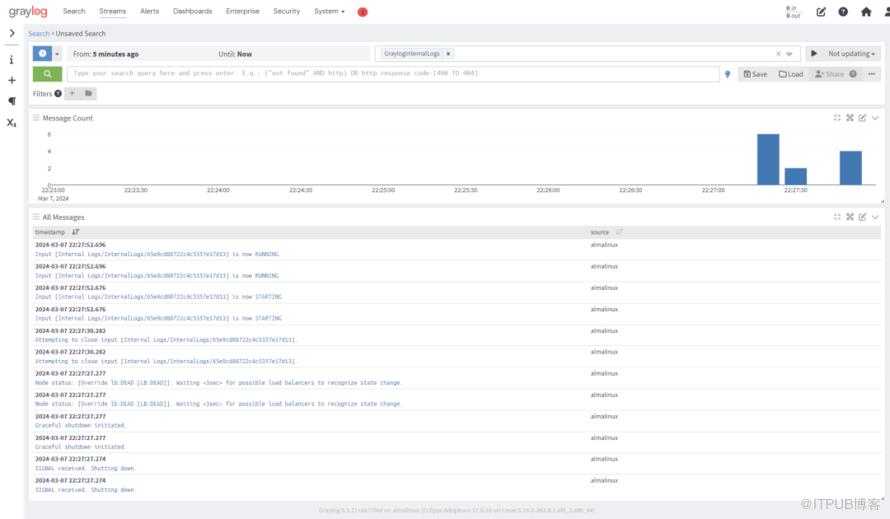Toggle sort on the source column
The image size is (890, 519).
pos(619,232)
